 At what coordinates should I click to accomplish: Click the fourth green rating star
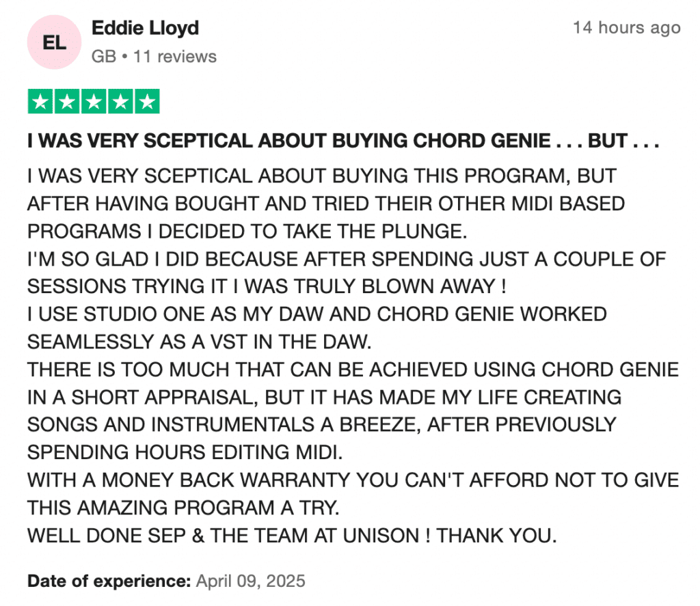120,101
